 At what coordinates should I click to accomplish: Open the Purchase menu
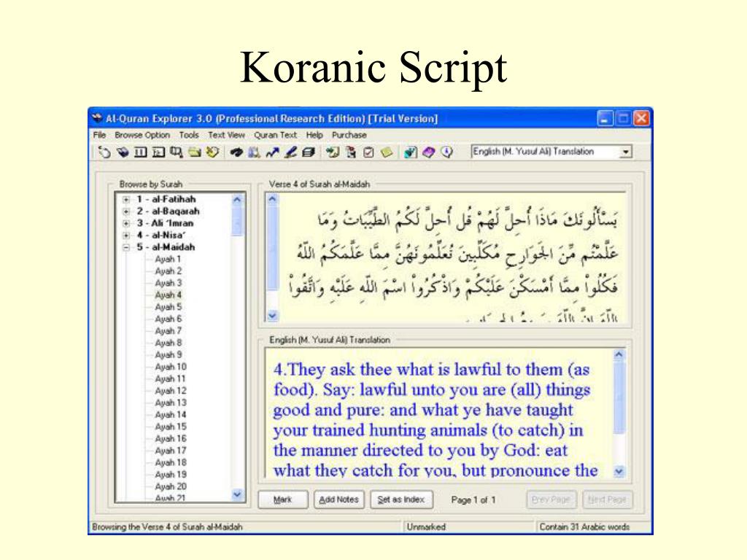[x=349, y=135]
